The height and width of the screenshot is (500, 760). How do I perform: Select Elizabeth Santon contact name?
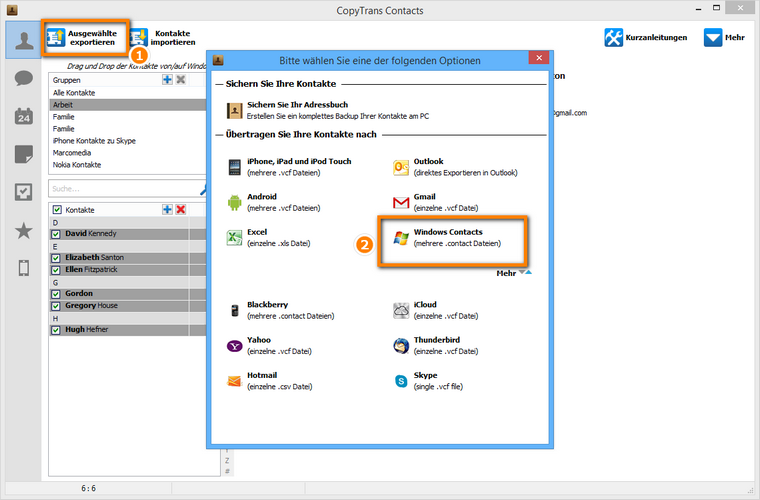coord(95,257)
